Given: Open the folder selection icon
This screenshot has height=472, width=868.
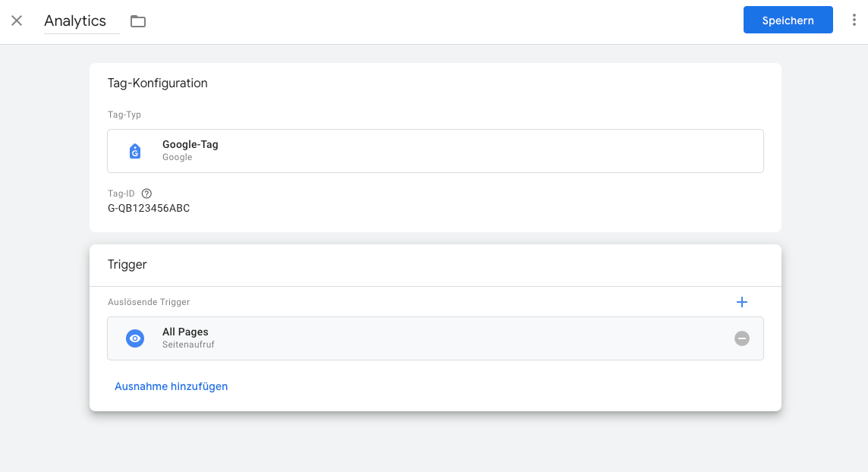Looking at the screenshot, I should [138, 21].
